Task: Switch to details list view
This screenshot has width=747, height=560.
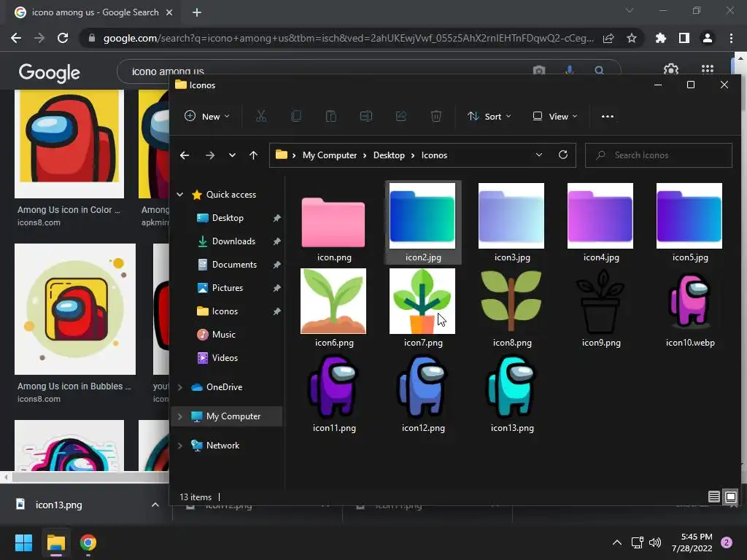Action: 713,497
